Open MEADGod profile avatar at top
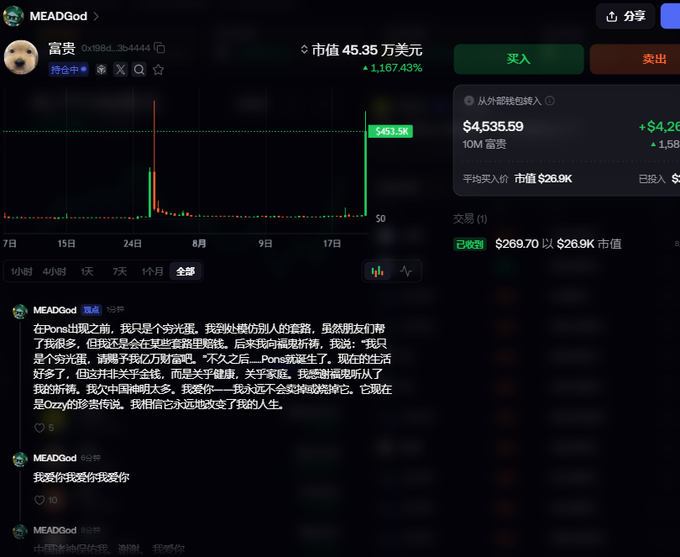Viewport: 680px width, 557px height. pyautogui.click(x=13, y=16)
